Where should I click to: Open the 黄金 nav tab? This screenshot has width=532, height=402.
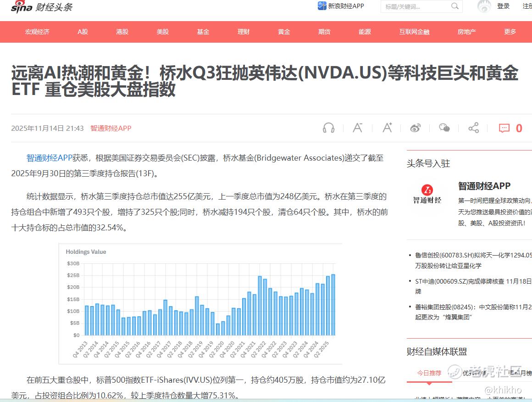click(x=284, y=32)
